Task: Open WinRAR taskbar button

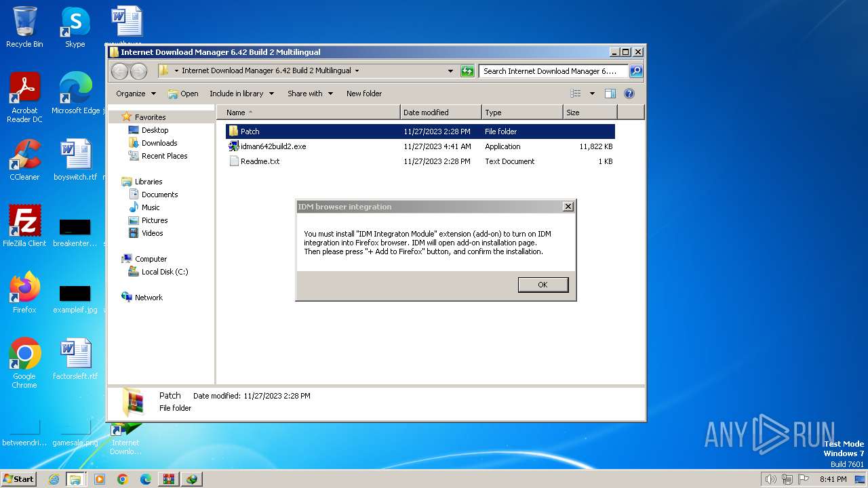Action: [x=169, y=479]
